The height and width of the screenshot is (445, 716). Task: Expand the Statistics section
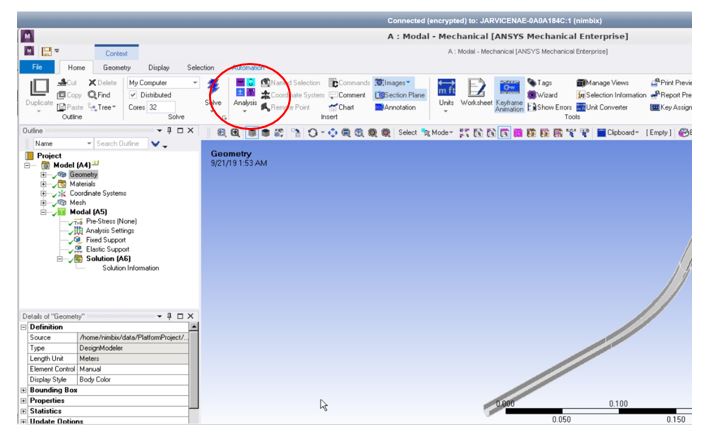pos(23,411)
